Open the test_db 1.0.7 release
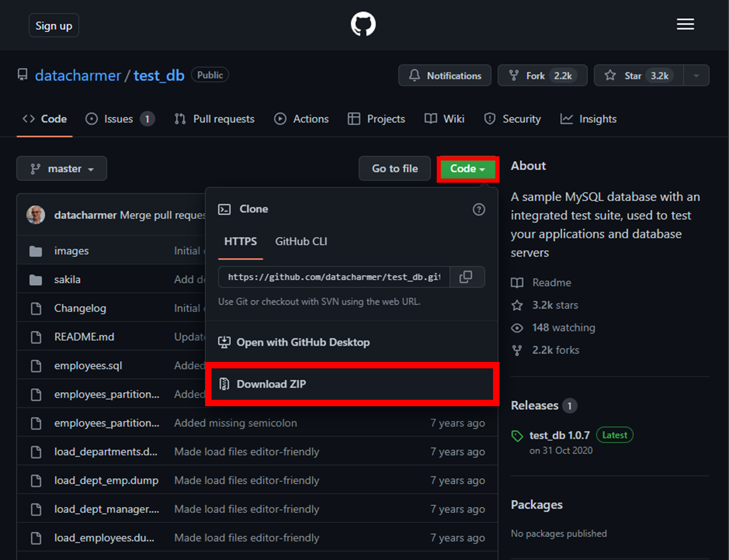Viewport: 729px width, 560px height. [559, 436]
